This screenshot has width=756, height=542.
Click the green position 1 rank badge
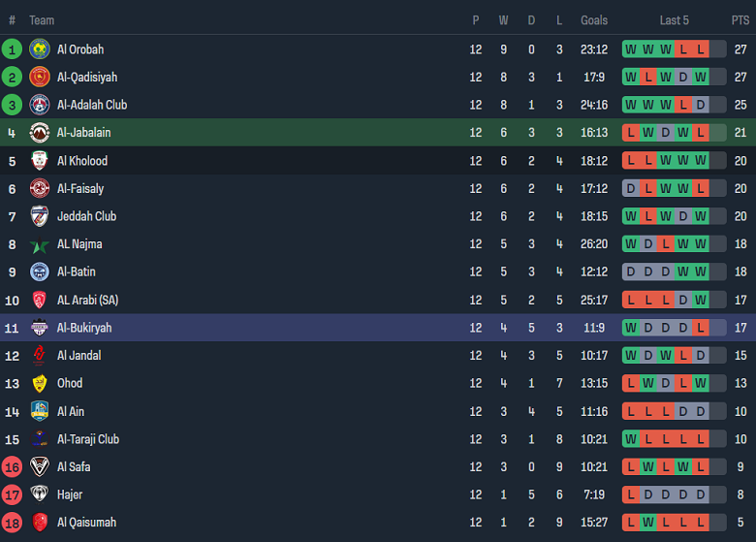click(x=12, y=49)
